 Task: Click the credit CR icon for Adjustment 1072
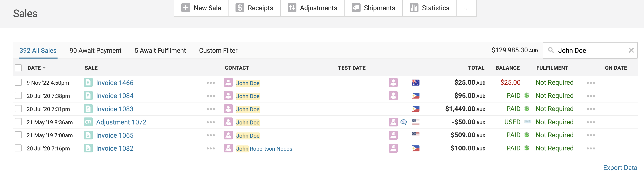pos(88,122)
